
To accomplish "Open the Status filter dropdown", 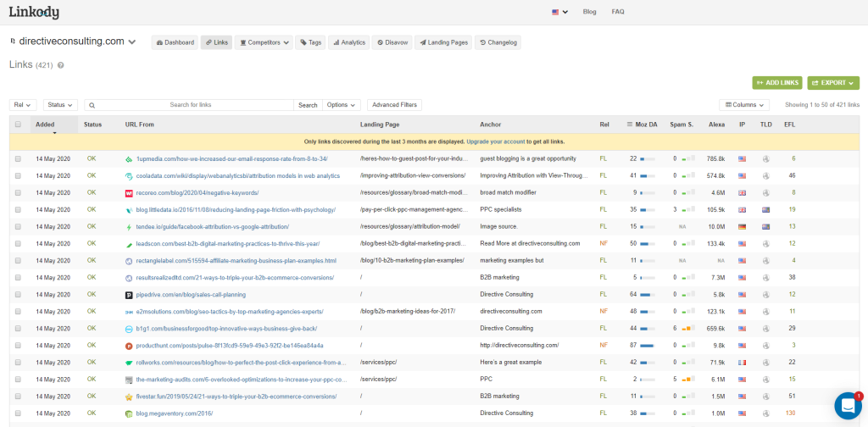I will [60, 105].
